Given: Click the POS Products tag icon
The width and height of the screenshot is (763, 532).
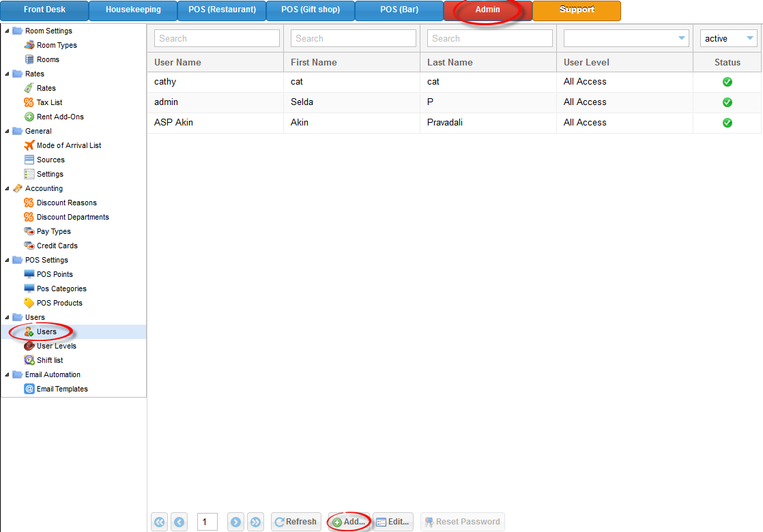Looking at the screenshot, I should [29, 303].
